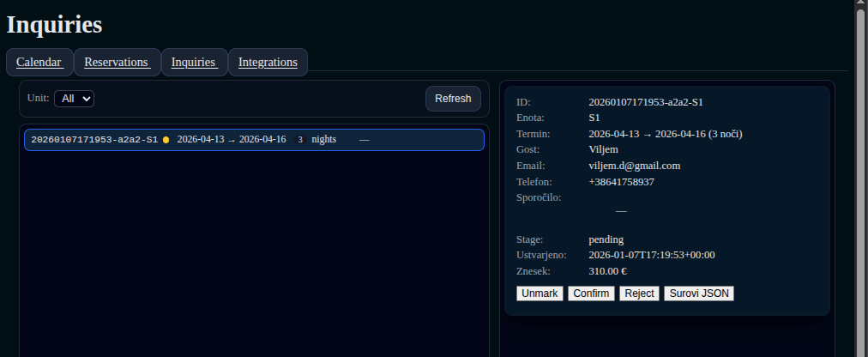
Task: Select inquiry 20260107171953-a2a2-S1 in the list
Action: click(x=94, y=140)
